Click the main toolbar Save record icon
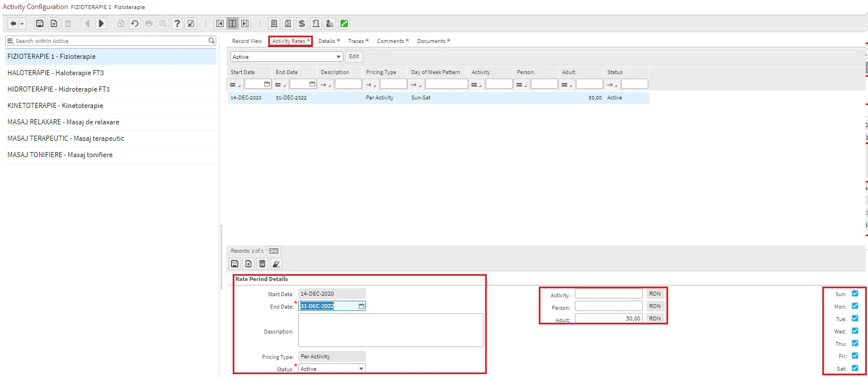The height and width of the screenshot is (377, 868). click(40, 23)
